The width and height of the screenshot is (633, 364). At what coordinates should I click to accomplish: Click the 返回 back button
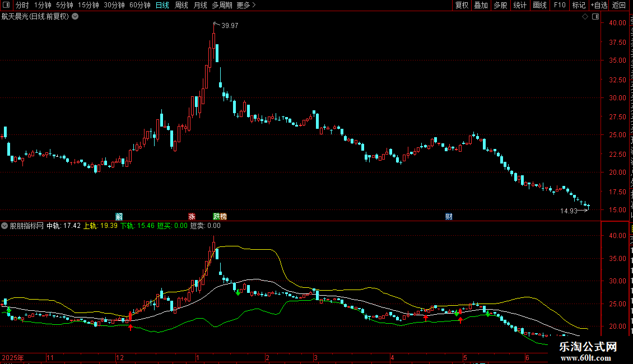(619, 5)
